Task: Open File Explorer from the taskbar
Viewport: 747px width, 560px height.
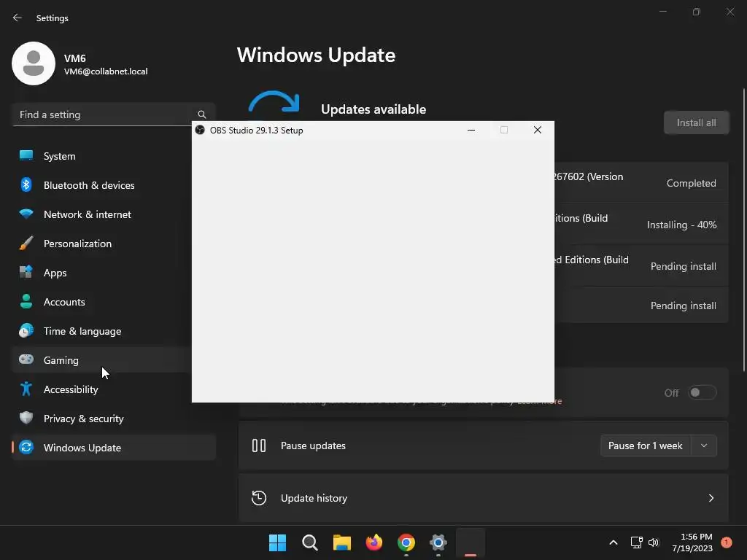Action: 341,542
